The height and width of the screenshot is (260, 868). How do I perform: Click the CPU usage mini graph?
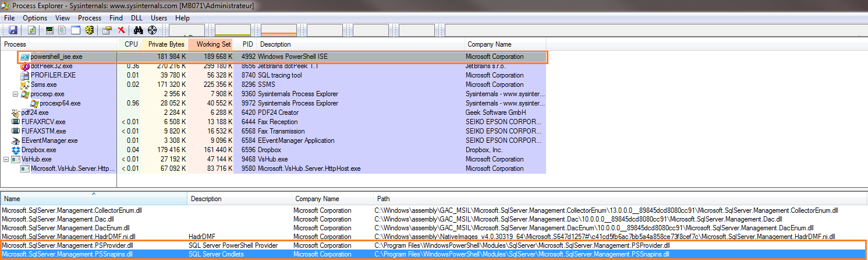click(x=187, y=30)
